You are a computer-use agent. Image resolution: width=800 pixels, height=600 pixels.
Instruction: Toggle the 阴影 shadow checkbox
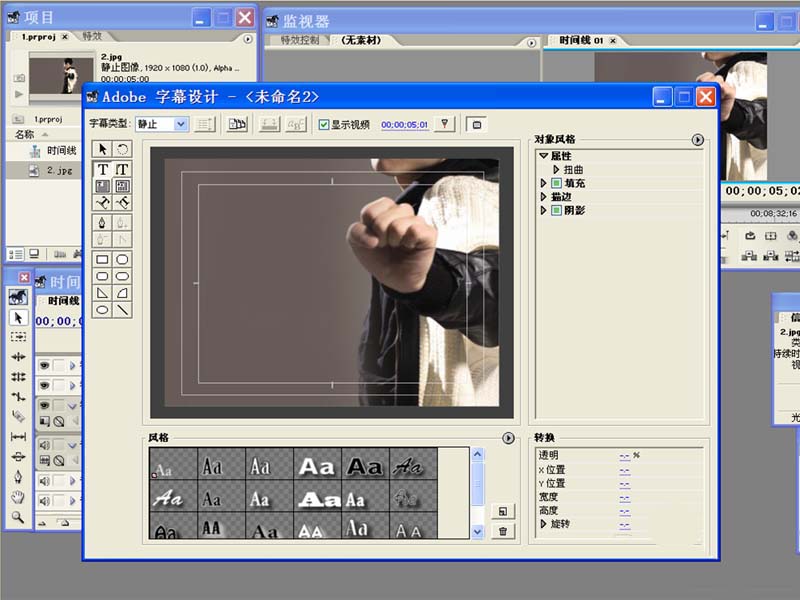pyautogui.click(x=557, y=210)
